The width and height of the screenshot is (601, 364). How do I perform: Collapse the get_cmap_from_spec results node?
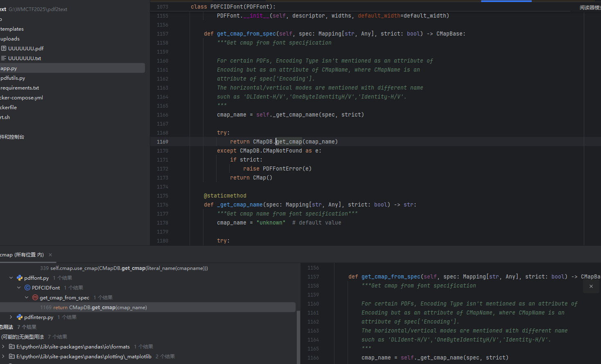[x=27, y=297]
